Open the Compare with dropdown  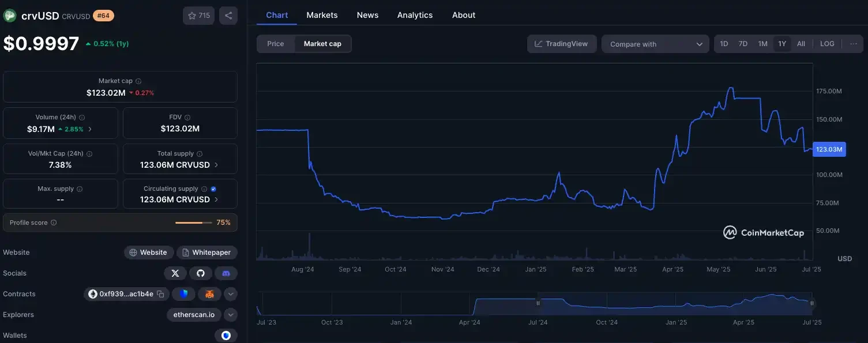click(x=655, y=44)
